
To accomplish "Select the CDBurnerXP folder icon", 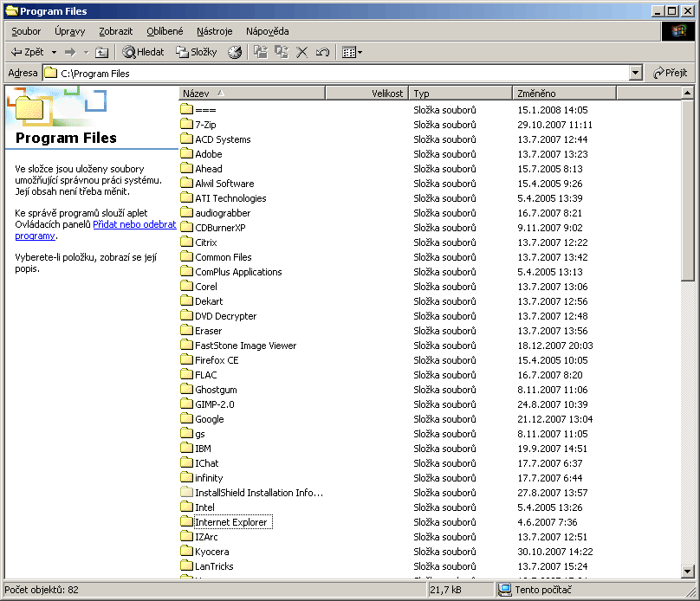I will tap(186, 227).
